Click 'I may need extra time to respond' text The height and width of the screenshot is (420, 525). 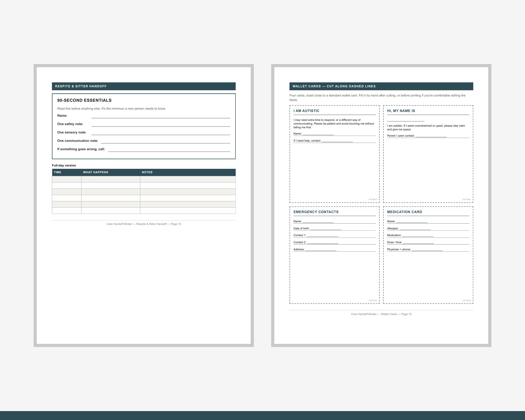click(334, 124)
